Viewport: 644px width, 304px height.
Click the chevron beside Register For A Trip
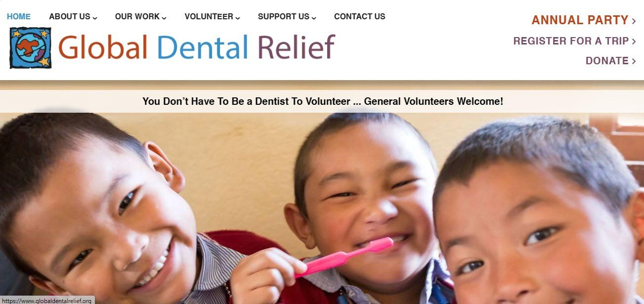[634, 42]
